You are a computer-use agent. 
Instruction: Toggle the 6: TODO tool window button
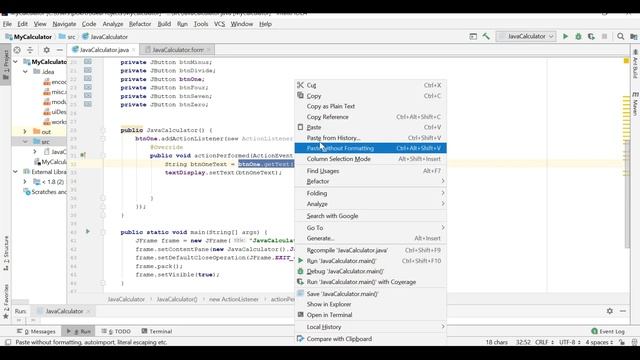coord(116,331)
